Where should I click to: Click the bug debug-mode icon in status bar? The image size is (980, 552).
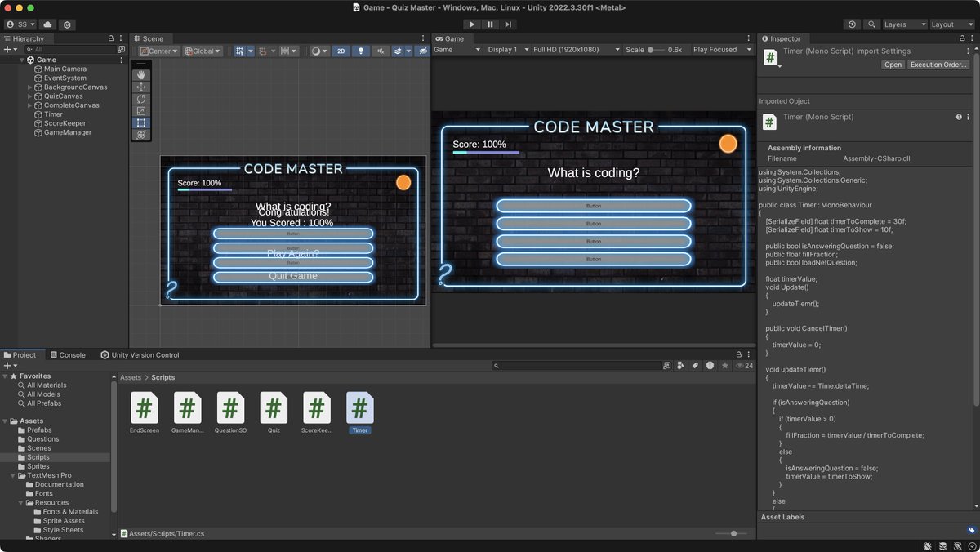[929, 545]
